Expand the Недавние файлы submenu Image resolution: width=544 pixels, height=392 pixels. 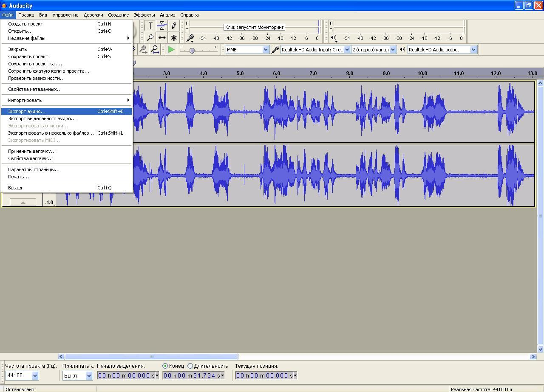pos(66,38)
